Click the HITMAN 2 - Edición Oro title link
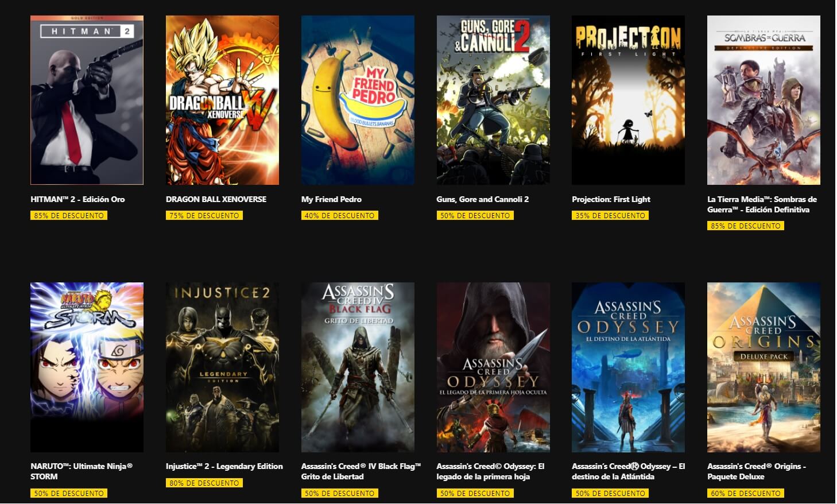This screenshot has height=504, width=837. coord(77,199)
